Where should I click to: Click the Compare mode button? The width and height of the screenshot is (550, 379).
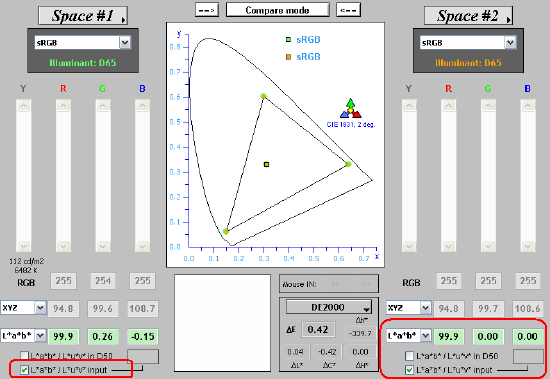point(277,10)
